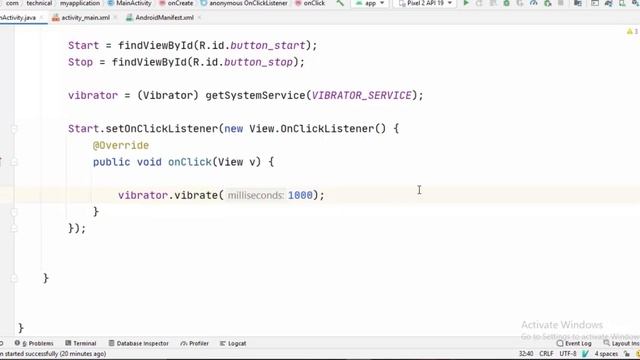640x360 pixels.
Task: Collapse the setOnClickListener code block fold marker
Action: 14,129
